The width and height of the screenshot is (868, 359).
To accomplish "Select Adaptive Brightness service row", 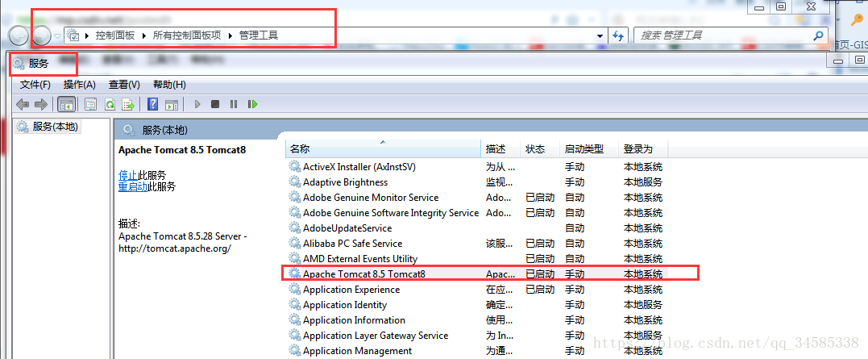I will click(x=477, y=182).
